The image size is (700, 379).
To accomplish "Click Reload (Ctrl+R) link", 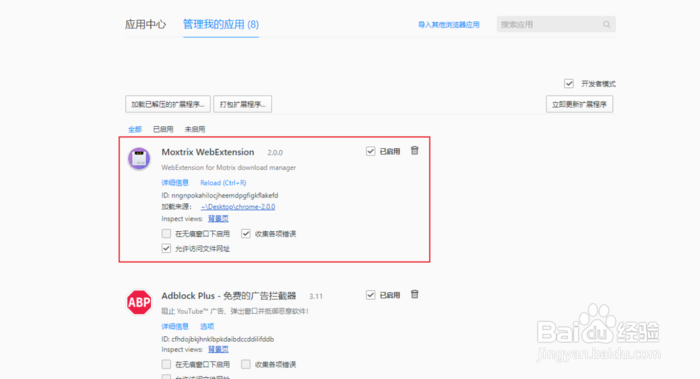I will (x=223, y=183).
